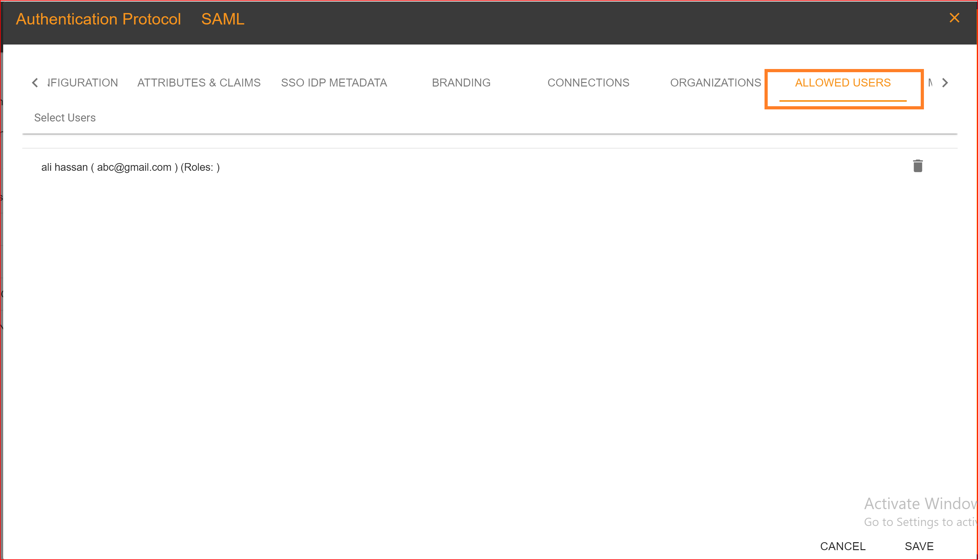This screenshot has height=560, width=978.
Task: Open the Organizations tab
Action: [715, 83]
